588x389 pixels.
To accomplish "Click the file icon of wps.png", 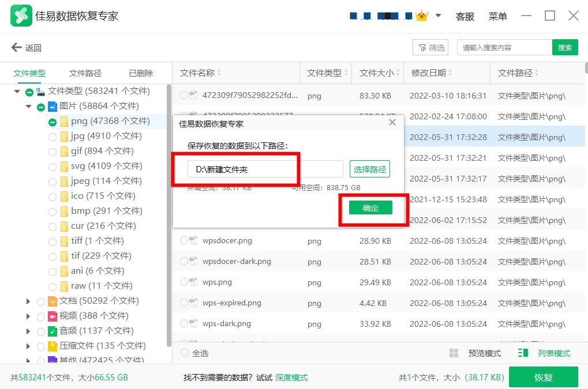I will tap(193, 282).
